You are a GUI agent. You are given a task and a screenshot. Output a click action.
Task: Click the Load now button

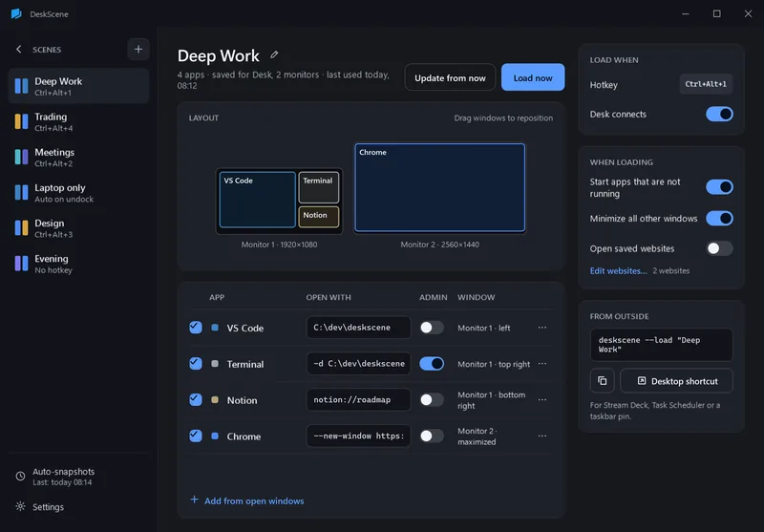click(x=533, y=77)
